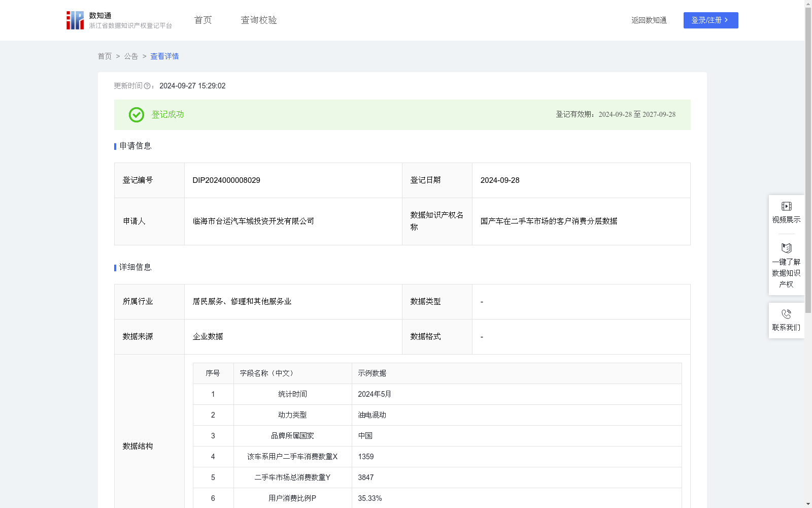This screenshot has height=508, width=812.
Task: Click the 联系我们 phone icon
Action: tap(786, 314)
